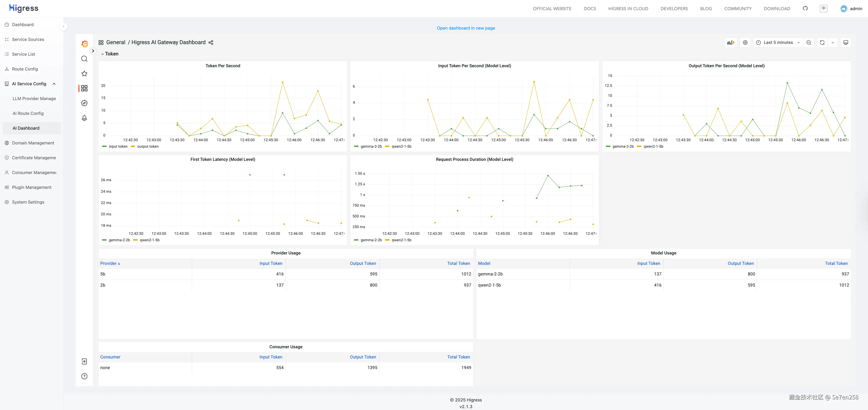Click the Add panel icon
The image size is (868, 410).
[730, 43]
